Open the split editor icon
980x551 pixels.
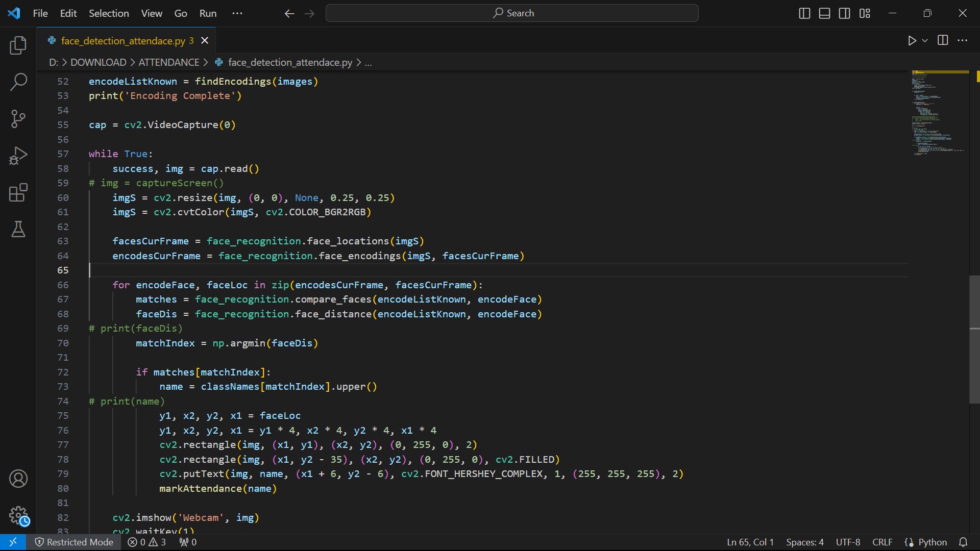click(x=943, y=40)
